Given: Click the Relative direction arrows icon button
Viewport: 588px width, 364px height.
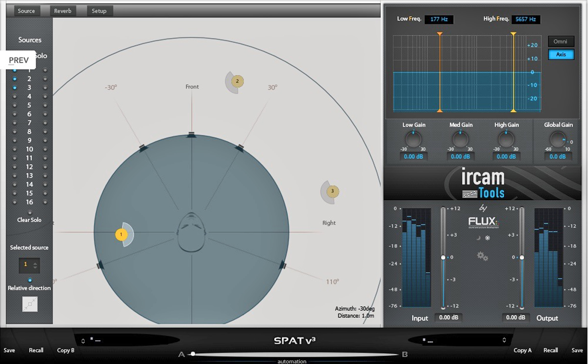Looking at the screenshot, I should click(29, 304).
